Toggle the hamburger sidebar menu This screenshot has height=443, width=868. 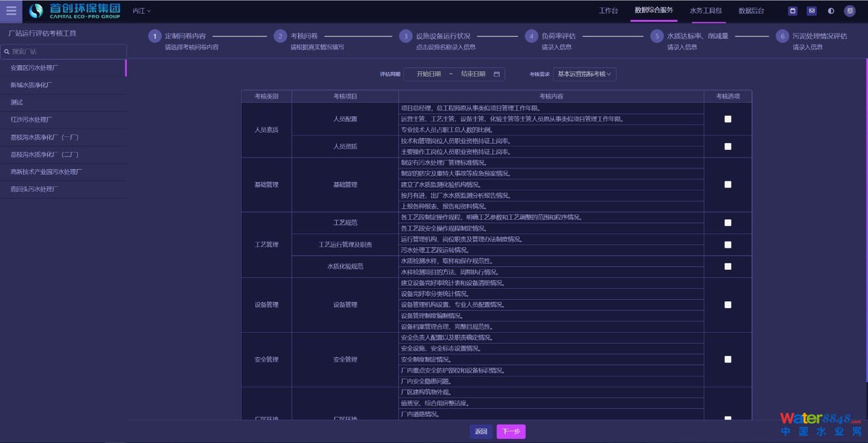point(11,11)
